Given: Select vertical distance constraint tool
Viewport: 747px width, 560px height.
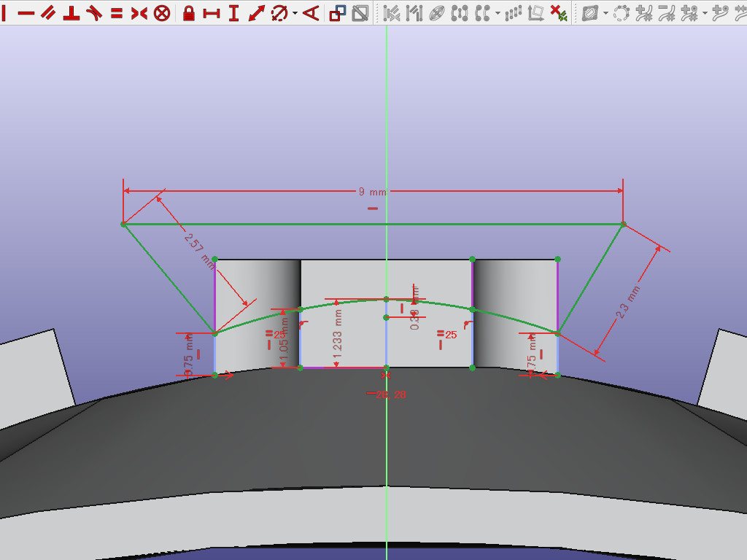Looking at the screenshot, I should [233, 13].
